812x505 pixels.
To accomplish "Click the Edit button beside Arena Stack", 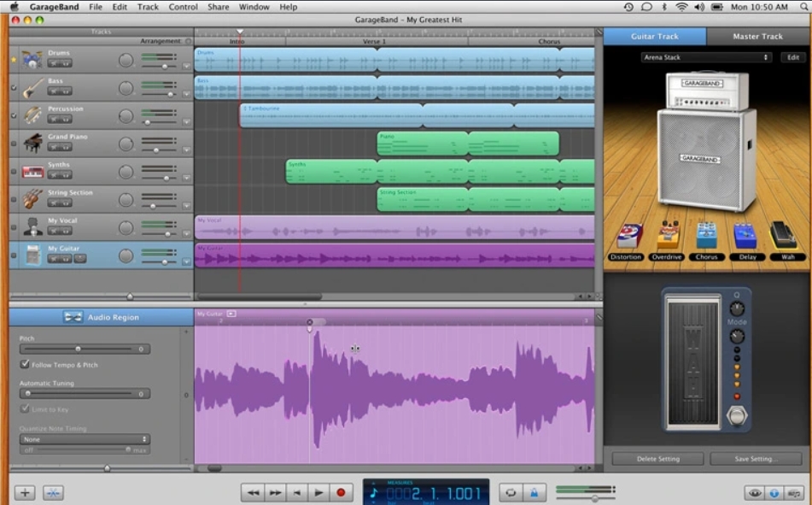I will [x=793, y=57].
